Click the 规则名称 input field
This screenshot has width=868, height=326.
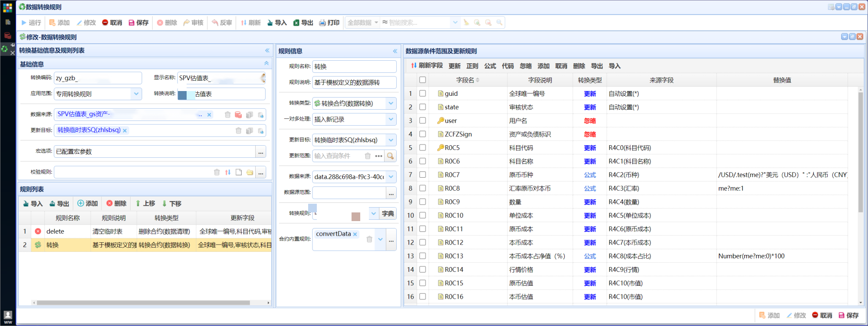(354, 66)
